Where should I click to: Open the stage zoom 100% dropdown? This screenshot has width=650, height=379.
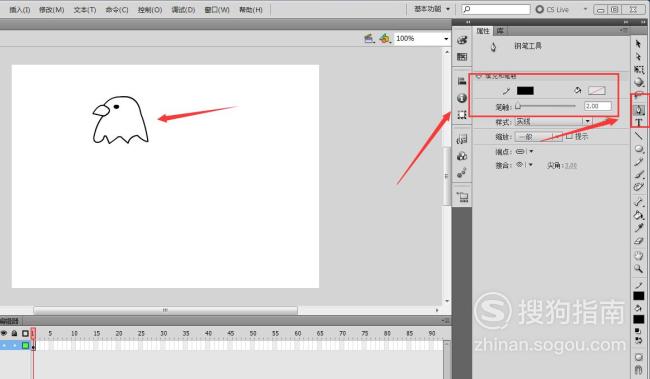[x=446, y=39]
